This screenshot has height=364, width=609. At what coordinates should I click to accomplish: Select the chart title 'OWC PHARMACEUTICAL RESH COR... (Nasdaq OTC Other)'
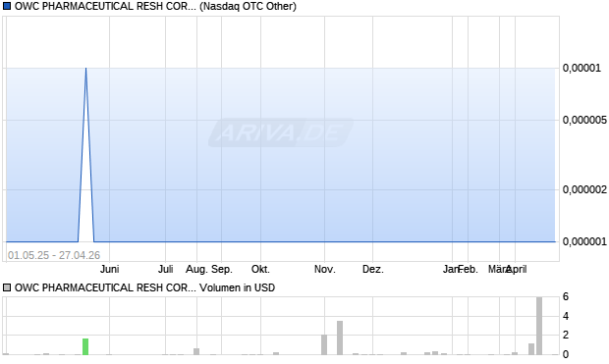point(155,6)
